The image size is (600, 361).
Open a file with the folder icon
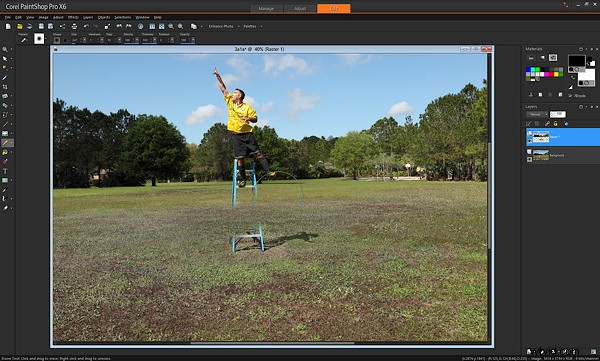(20, 26)
